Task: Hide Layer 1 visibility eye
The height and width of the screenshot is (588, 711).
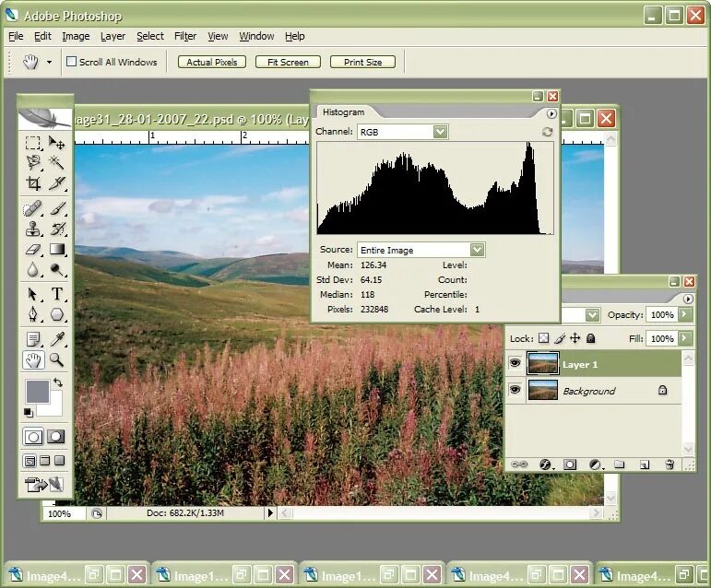Action: tap(515, 363)
